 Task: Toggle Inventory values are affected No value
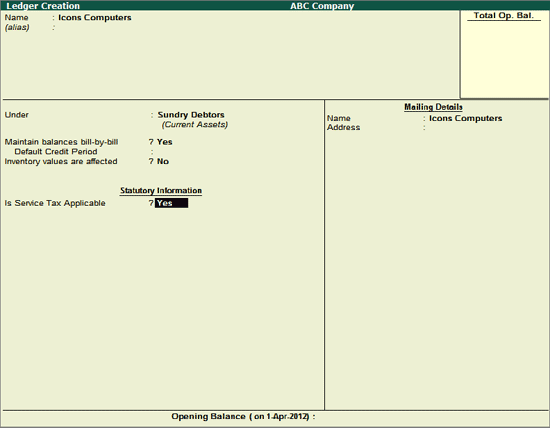click(x=163, y=161)
